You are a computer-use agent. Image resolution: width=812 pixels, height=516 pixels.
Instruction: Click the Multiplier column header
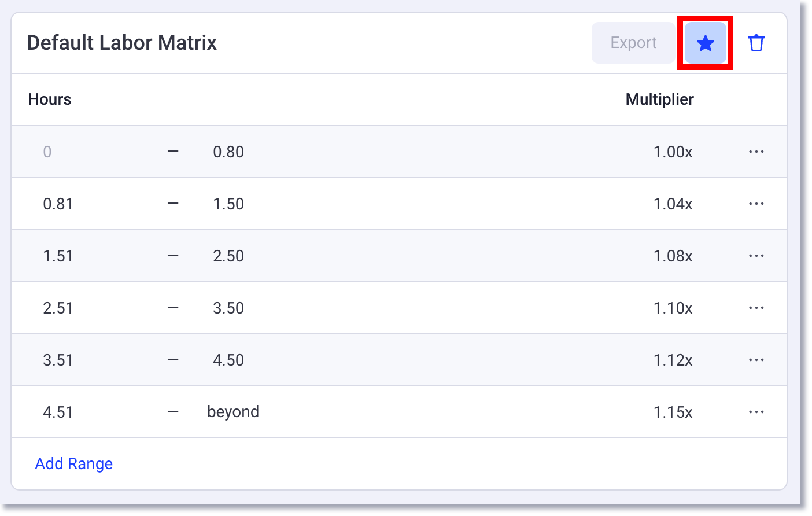659,99
